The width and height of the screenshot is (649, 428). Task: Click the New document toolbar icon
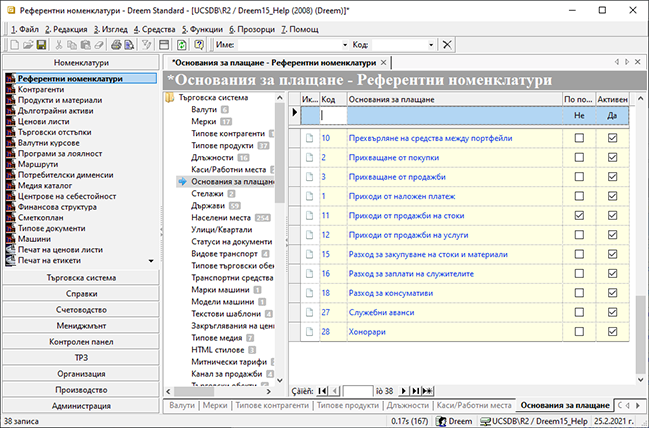click(x=14, y=45)
